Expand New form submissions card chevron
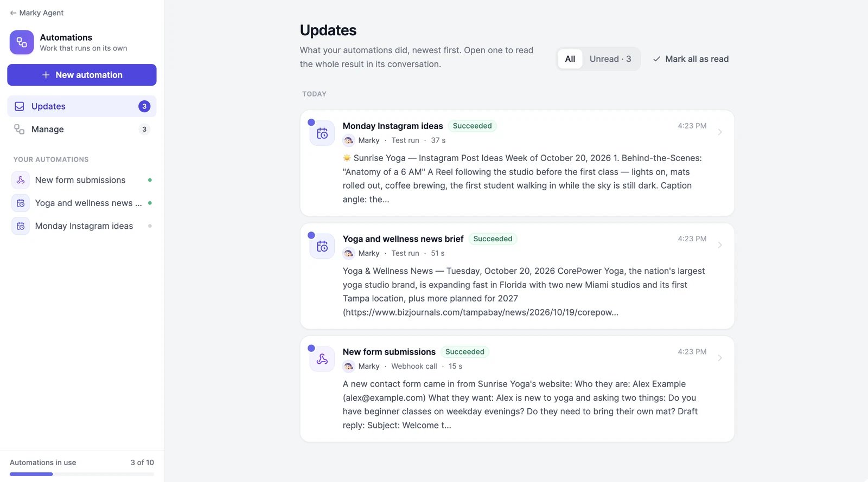 coord(720,358)
